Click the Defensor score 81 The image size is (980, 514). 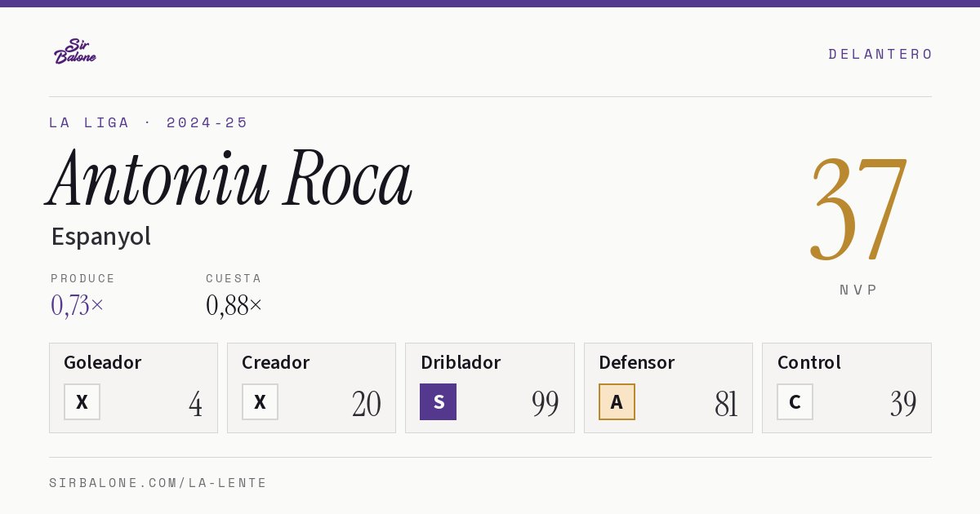coord(726,404)
